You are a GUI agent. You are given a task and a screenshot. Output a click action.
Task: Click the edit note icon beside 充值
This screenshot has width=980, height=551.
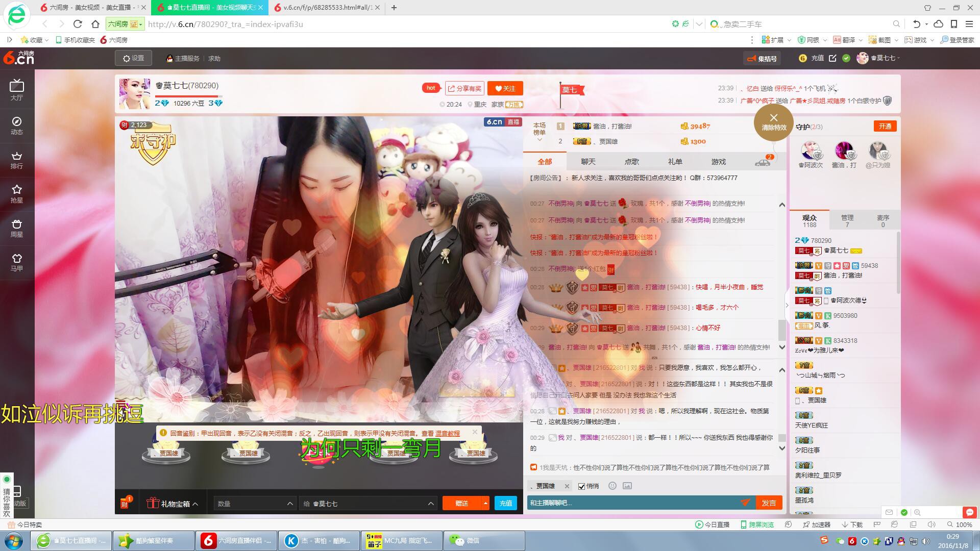point(832,58)
